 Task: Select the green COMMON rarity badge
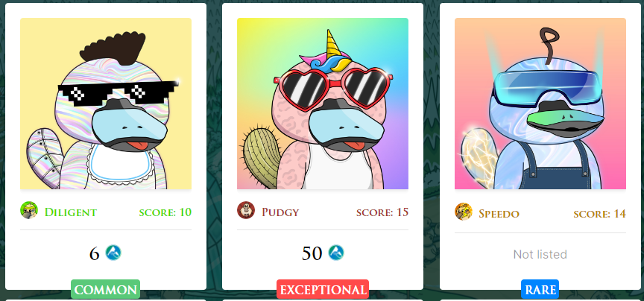pyautogui.click(x=106, y=290)
